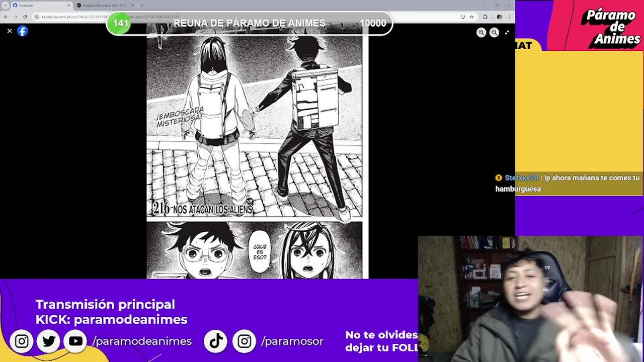
Task: Go forward in Chrome
Action: coord(15,17)
